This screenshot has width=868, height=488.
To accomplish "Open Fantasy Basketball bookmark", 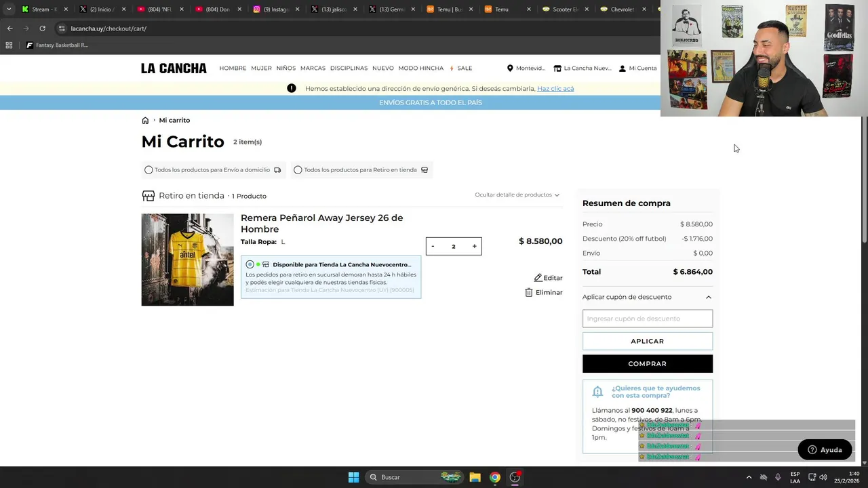I will click(x=57, y=45).
